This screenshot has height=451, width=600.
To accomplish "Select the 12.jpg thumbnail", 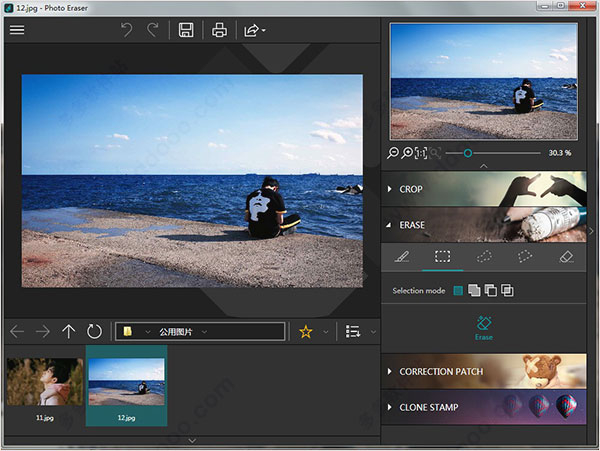I will click(127, 386).
